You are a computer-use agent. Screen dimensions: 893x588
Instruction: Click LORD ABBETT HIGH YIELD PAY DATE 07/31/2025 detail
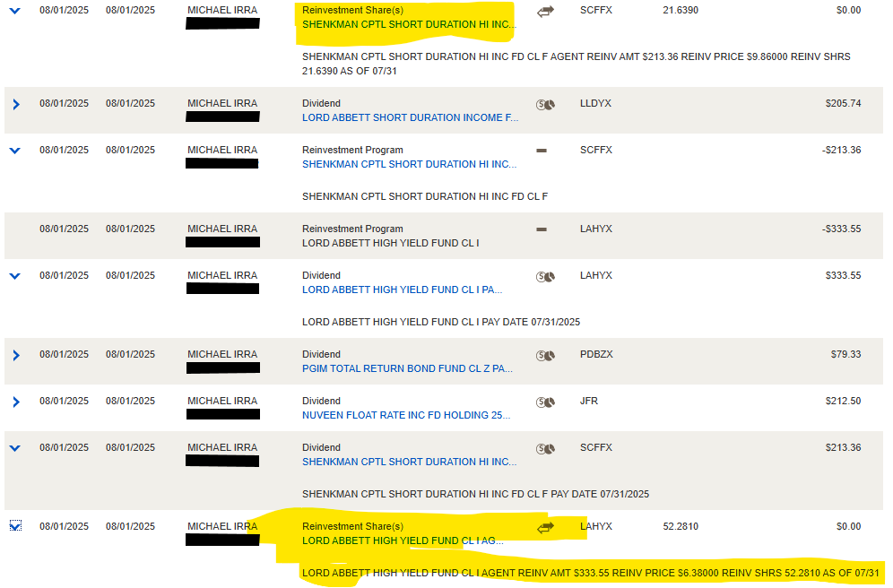[x=441, y=322]
